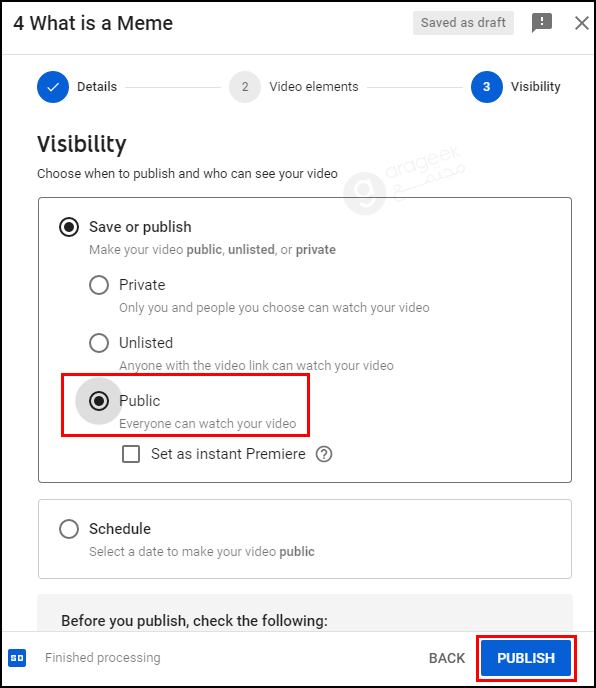Select the Save or publish radio button
The image size is (596, 688).
click(69, 227)
